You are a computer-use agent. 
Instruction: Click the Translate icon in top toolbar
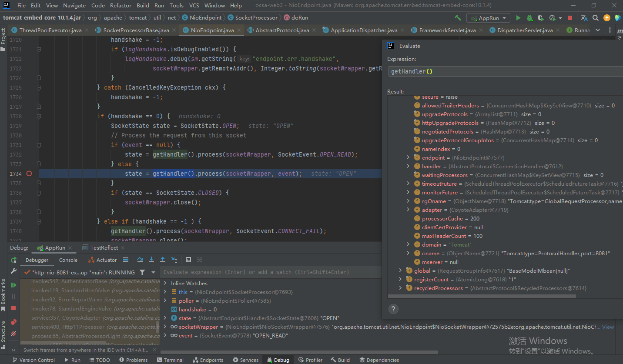(584, 18)
